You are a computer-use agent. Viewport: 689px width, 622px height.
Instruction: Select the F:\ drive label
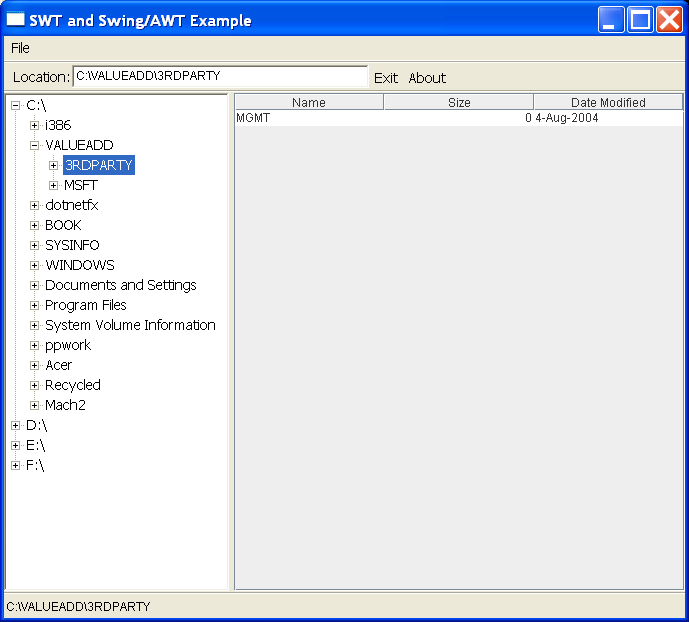(35, 465)
